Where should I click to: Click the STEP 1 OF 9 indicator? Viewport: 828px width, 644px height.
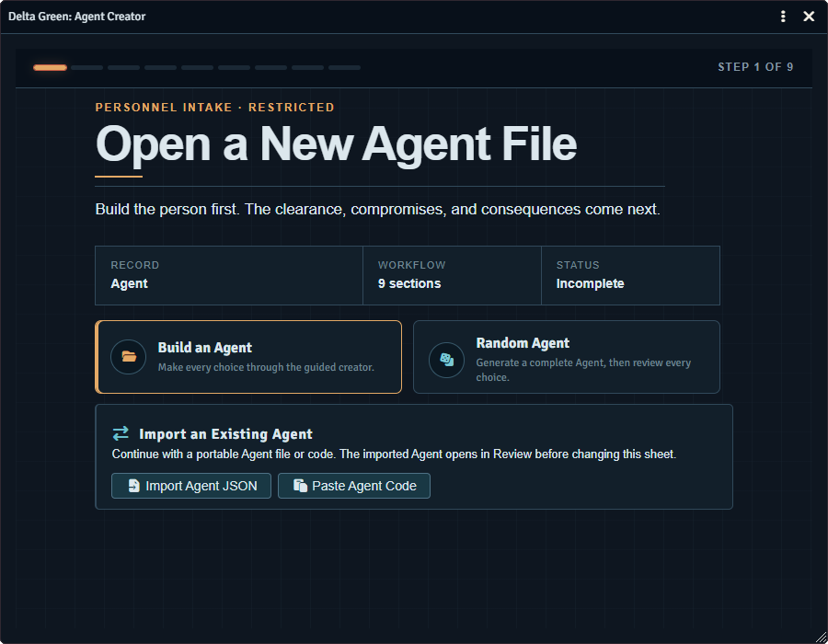755,67
